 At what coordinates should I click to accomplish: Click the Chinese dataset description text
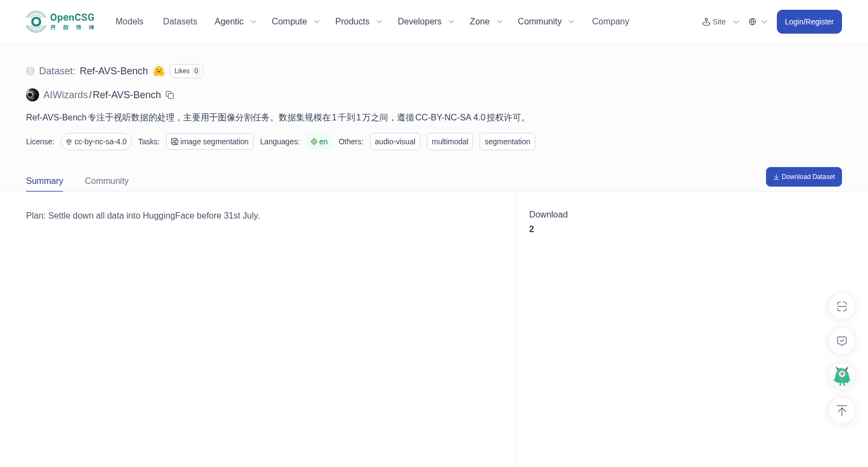[x=278, y=118]
